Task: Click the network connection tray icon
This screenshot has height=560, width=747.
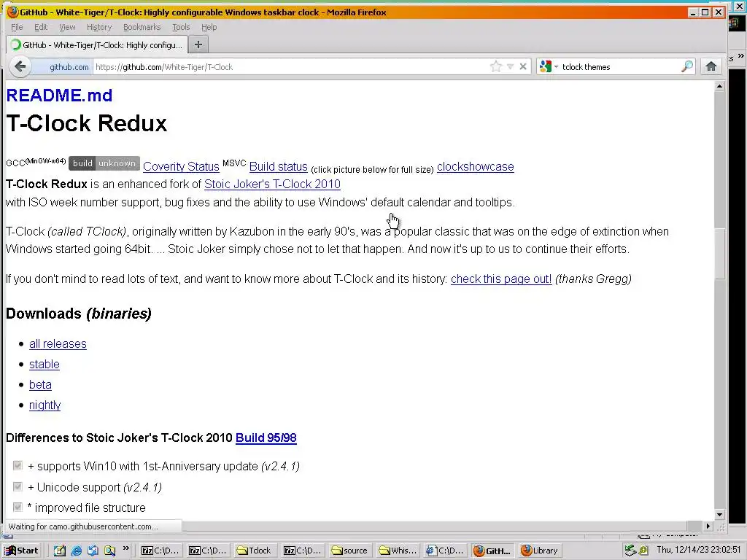Action: [630, 551]
